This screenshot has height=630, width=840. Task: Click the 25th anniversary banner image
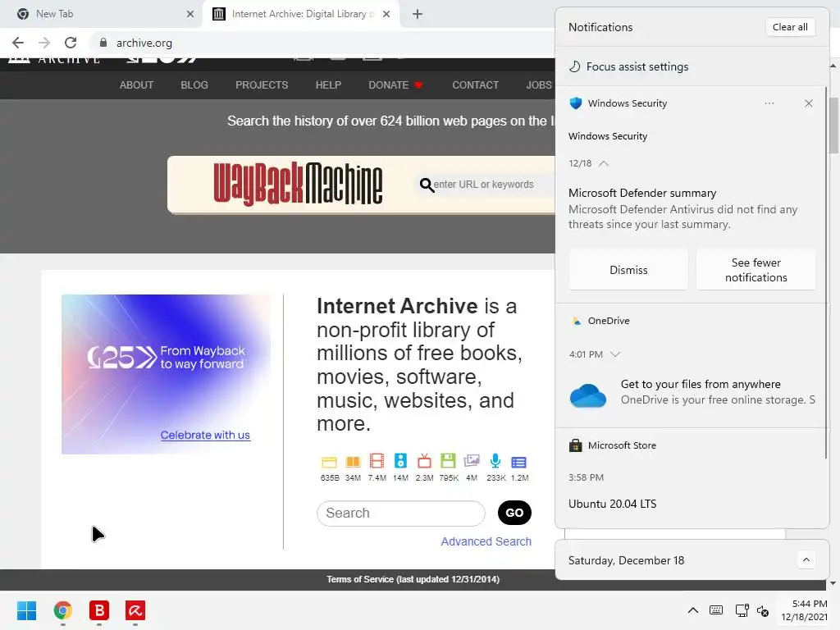pos(166,374)
